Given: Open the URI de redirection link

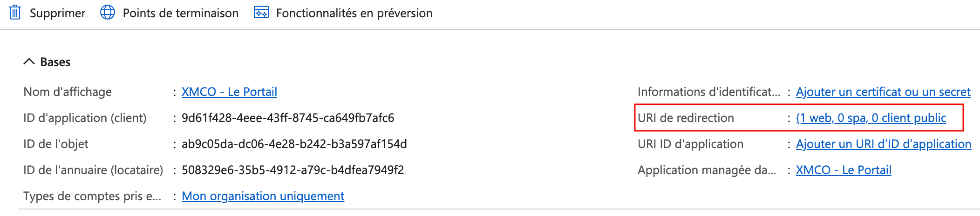Looking at the screenshot, I should coord(871,118).
